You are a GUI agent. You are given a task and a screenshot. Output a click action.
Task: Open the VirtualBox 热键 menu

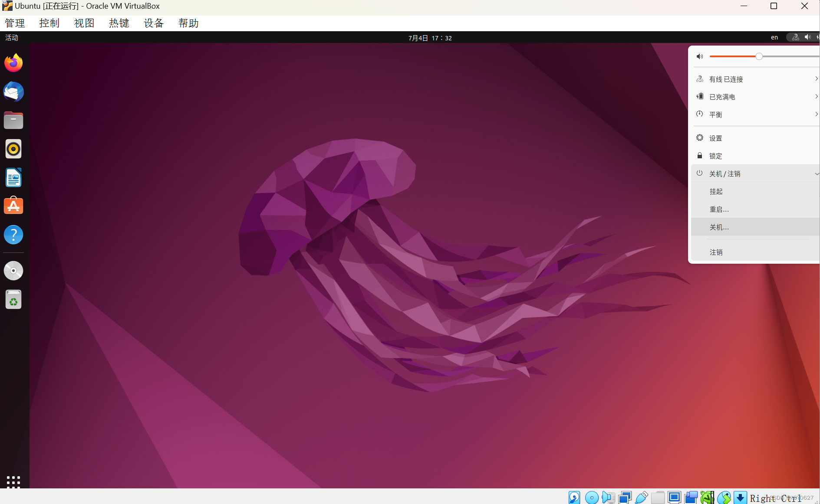[x=119, y=23]
